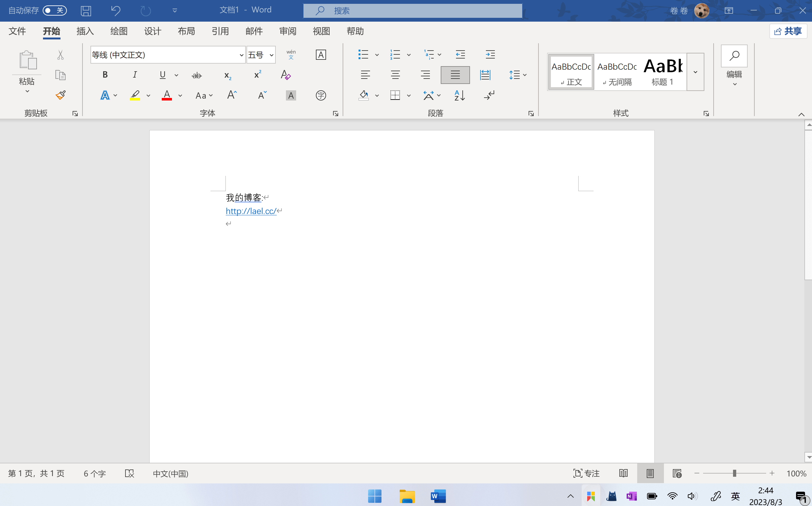
Task: Click the Save icon in title bar
Action: (x=86, y=11)
